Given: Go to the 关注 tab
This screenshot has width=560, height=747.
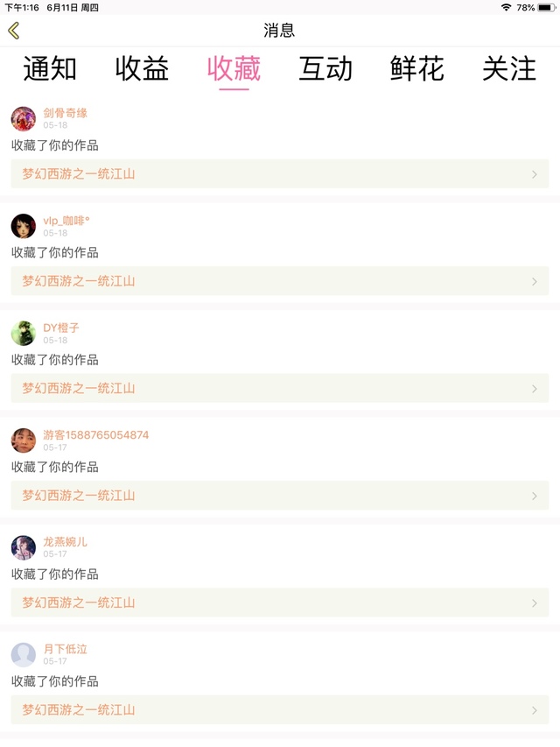Looking at the screenshot, I should pos(509,69).
